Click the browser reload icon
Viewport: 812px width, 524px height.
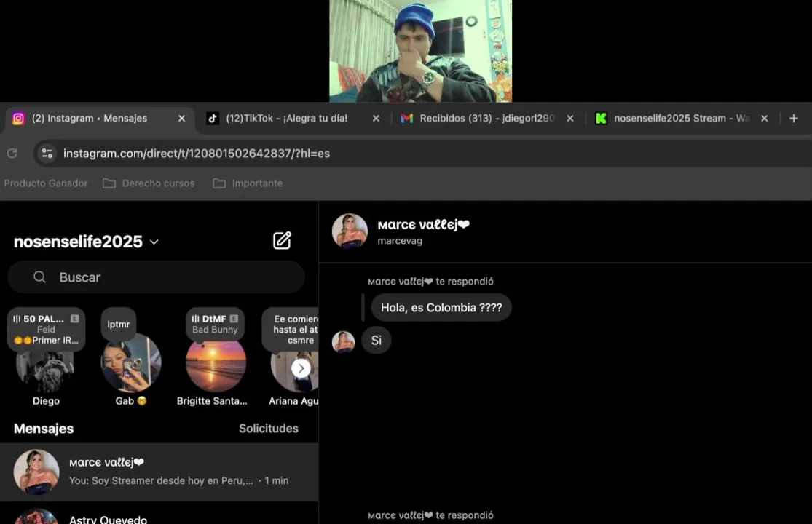12,153
